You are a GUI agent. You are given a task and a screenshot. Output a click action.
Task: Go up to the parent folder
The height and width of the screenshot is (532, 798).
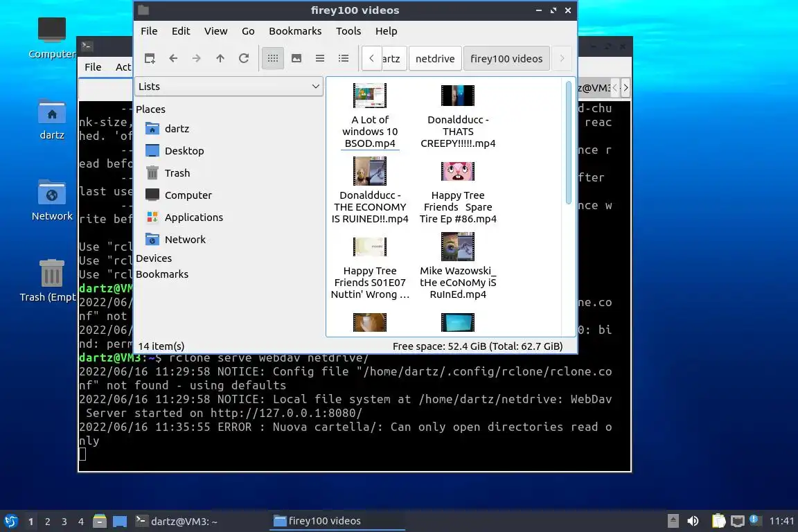tap(220, 59)
